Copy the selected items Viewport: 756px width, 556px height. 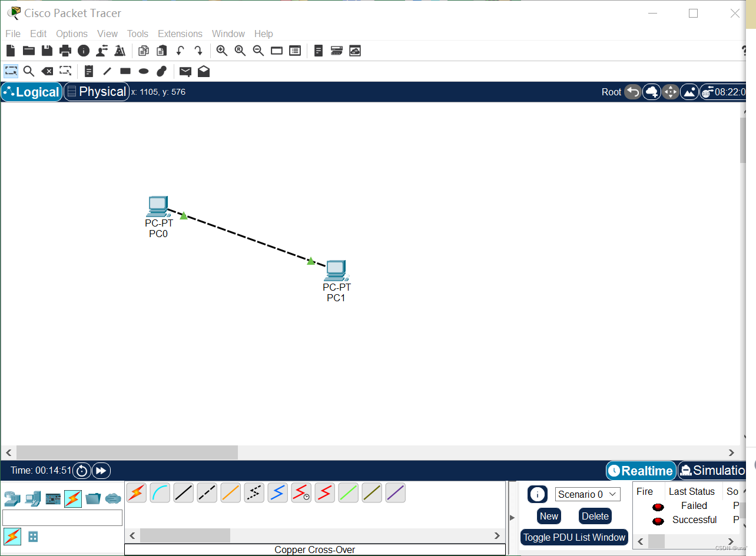click(144, 51)
